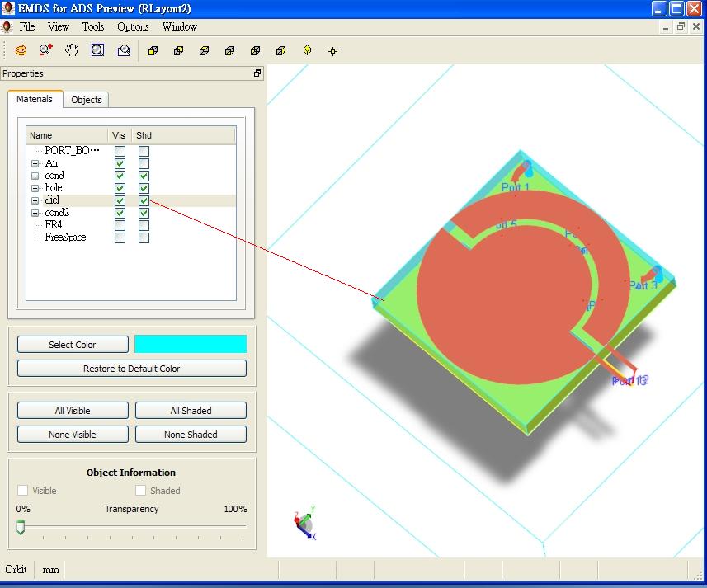
Task: Open the Tools menu
Action: [x=93, y=26]
